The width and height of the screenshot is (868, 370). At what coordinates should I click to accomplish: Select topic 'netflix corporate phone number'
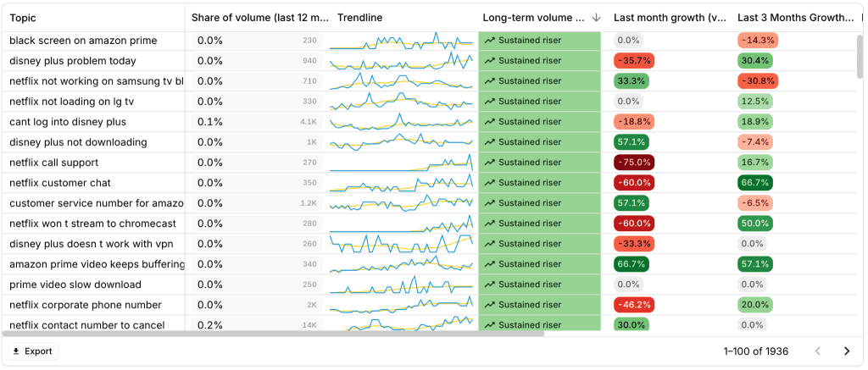[86, 305]
